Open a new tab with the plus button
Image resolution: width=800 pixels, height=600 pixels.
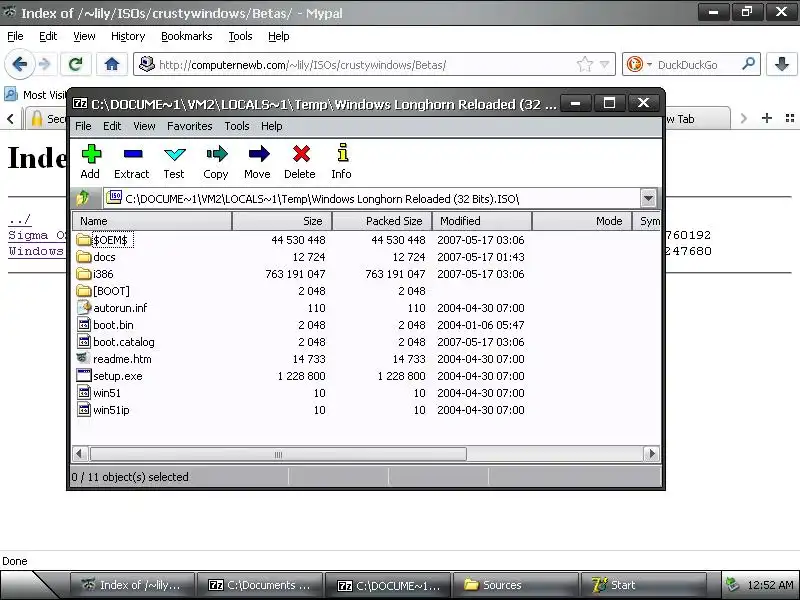tap(766, 118)
